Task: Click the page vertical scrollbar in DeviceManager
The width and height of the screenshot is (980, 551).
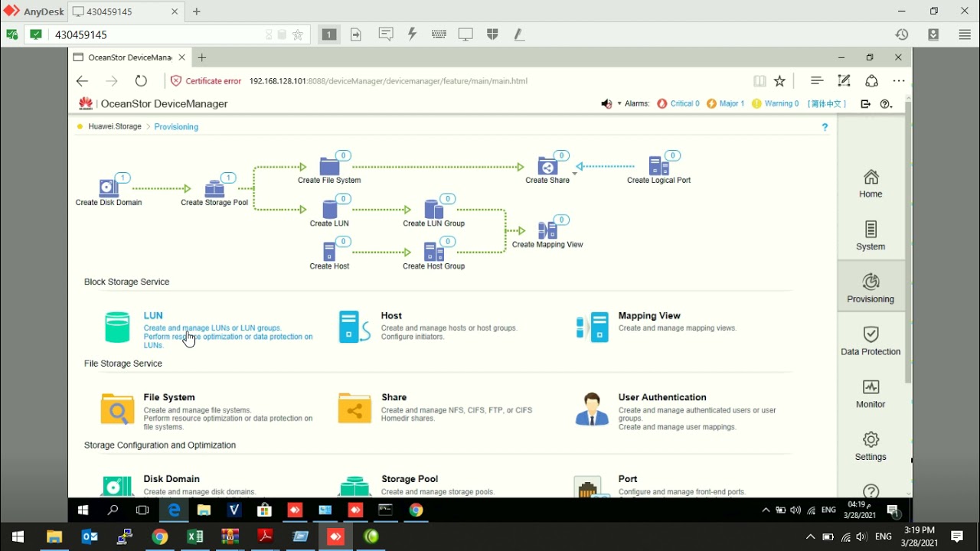Action: (x=908, y=241)
